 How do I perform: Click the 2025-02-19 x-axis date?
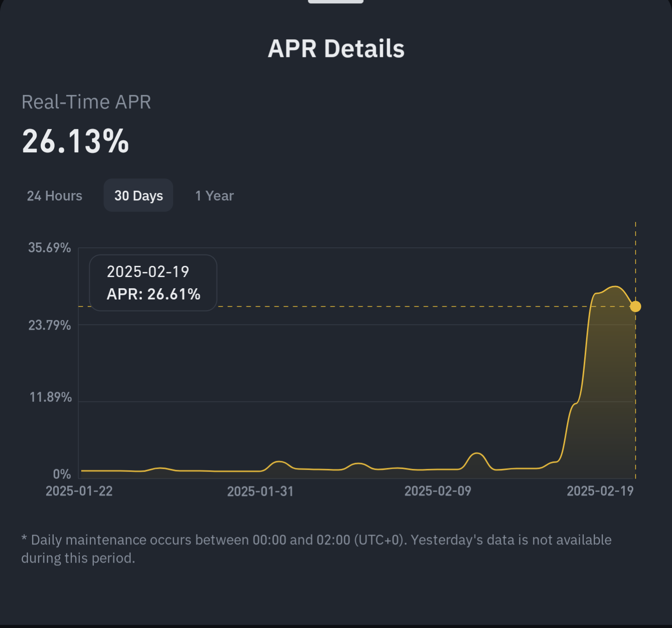pos(600,491)
